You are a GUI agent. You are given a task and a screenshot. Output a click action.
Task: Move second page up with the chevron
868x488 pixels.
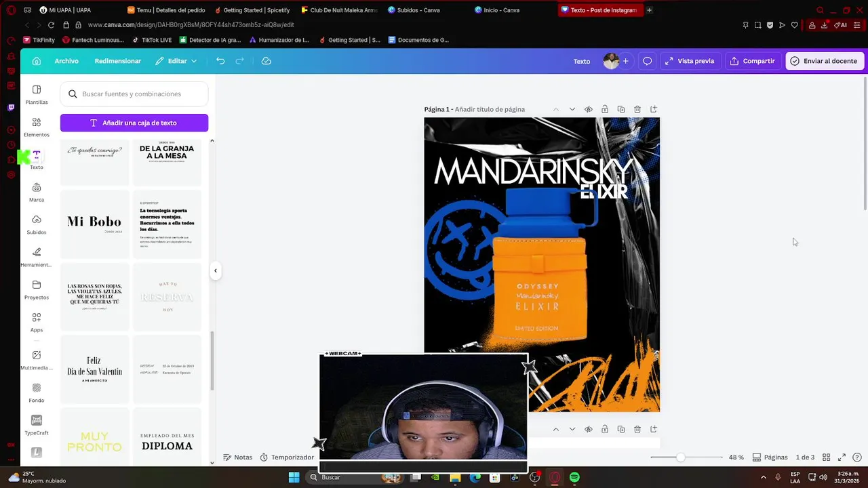coord(556,429)
